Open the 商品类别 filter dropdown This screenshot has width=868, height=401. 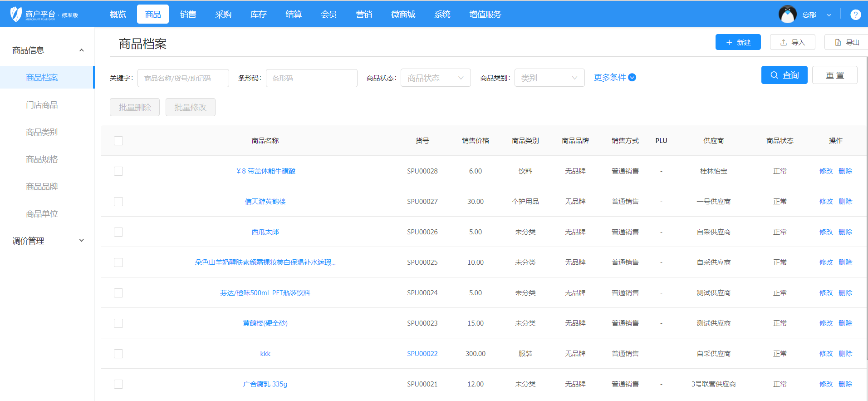point(549,78)
